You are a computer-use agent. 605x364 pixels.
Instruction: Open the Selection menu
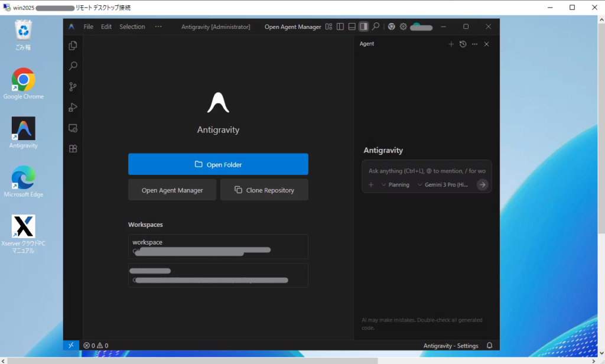[x=132, y=27]
